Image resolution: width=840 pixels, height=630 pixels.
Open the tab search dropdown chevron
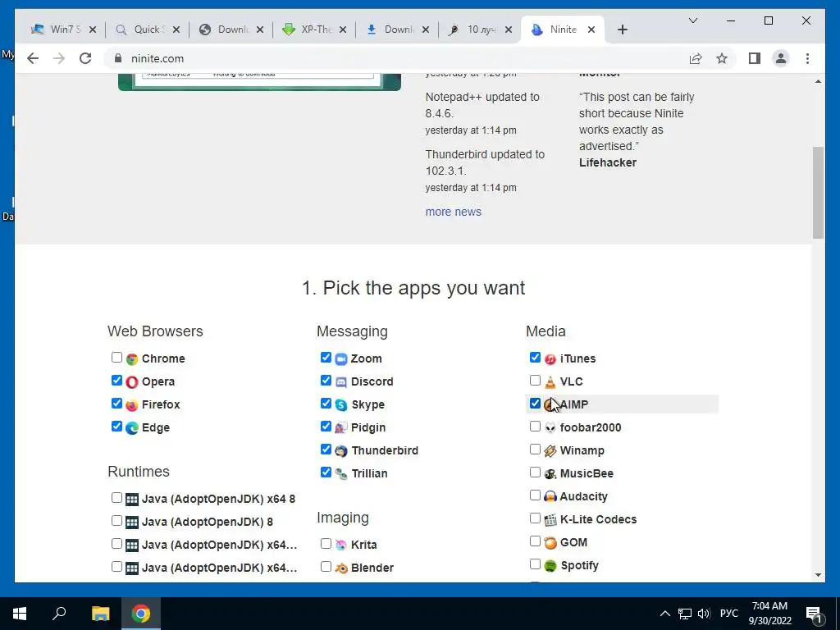tap(692, 21)
